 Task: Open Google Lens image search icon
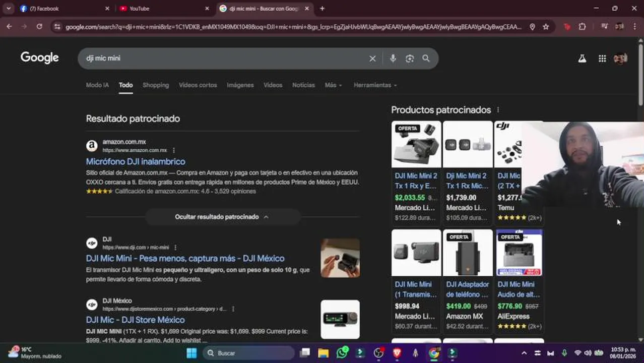click(410, 58)
